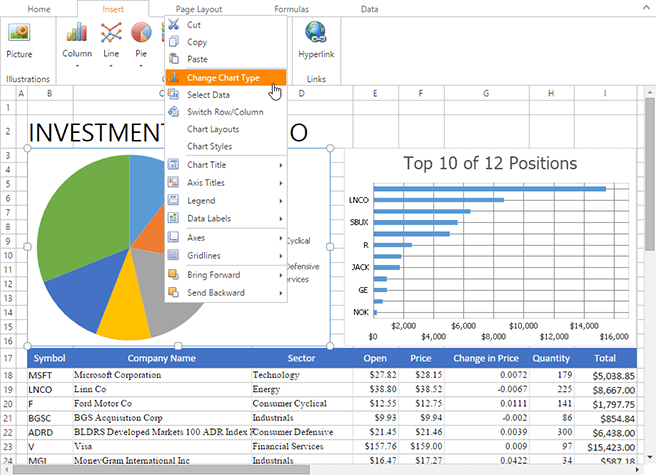This screenshot has width=656, height=475.
Task: Click Switch Row/Column option
Action: click(225, 112)
